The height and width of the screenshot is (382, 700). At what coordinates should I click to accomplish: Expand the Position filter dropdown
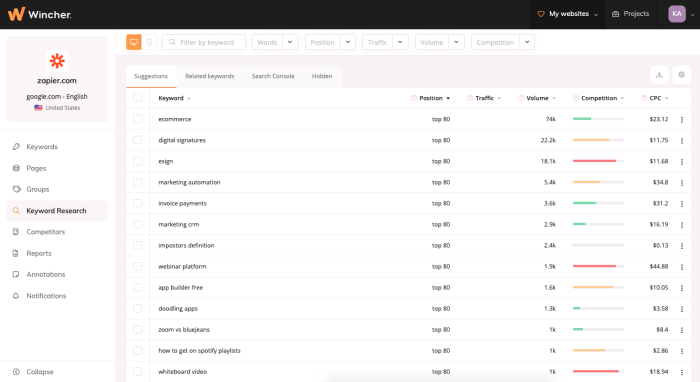pyautogui.click(x=348, y=42)
